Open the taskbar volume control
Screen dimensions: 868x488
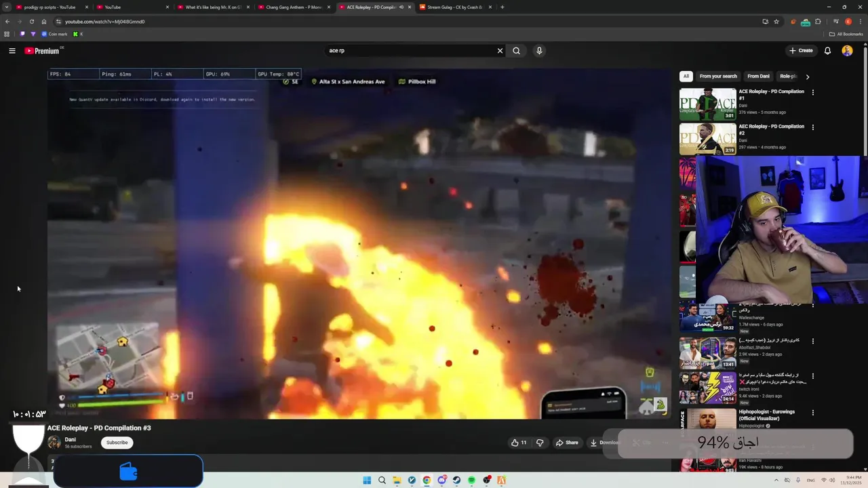833,481
